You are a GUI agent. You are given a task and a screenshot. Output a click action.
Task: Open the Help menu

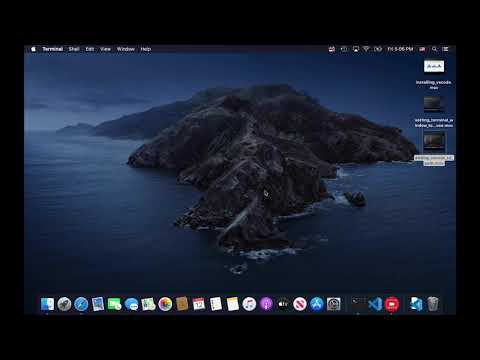point(146,49)
